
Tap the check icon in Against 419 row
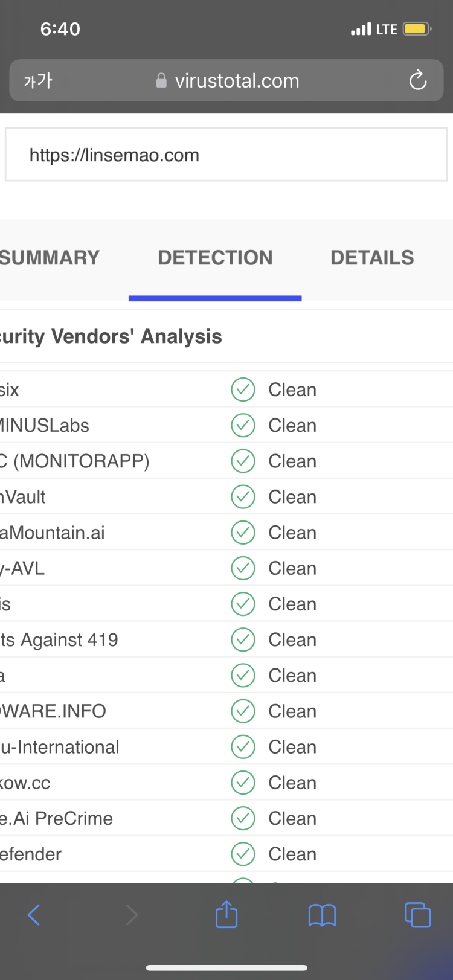(x=243, y=639)
